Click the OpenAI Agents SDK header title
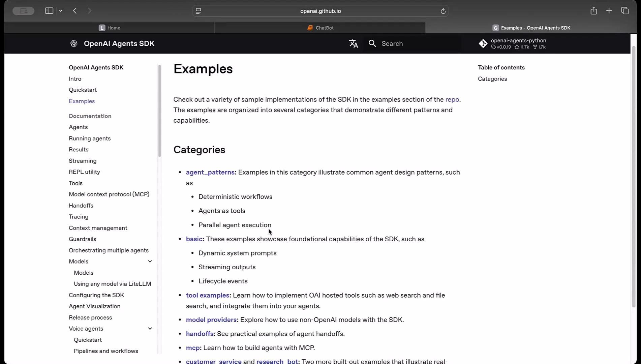Viewport: 641px width, 364px height. [119, 43]
